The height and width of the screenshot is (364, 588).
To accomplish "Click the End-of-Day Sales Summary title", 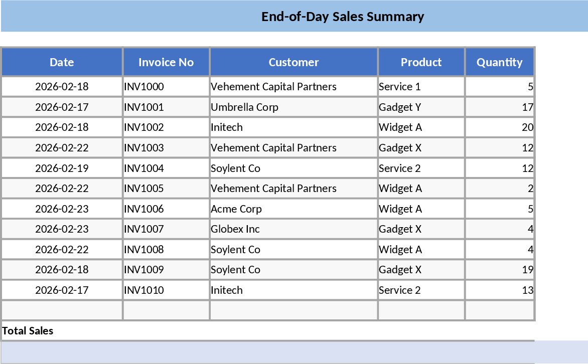I will pyautogui.click(x=343, y=17).
